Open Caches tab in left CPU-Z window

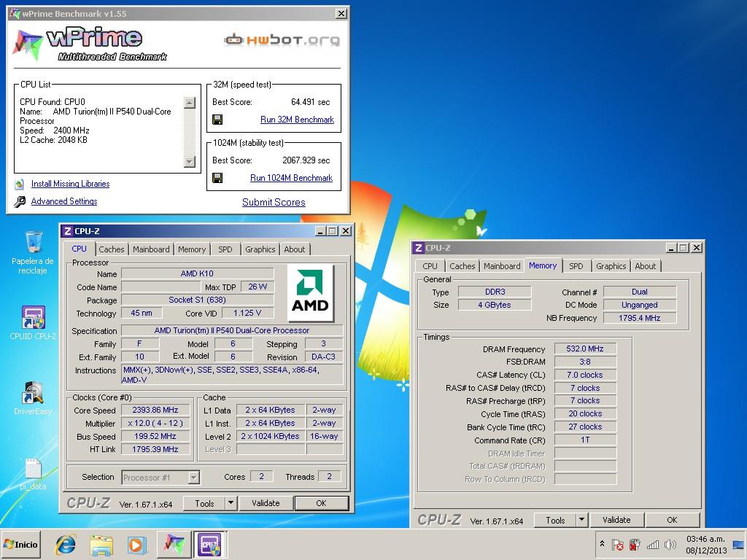tap(112, 249)
